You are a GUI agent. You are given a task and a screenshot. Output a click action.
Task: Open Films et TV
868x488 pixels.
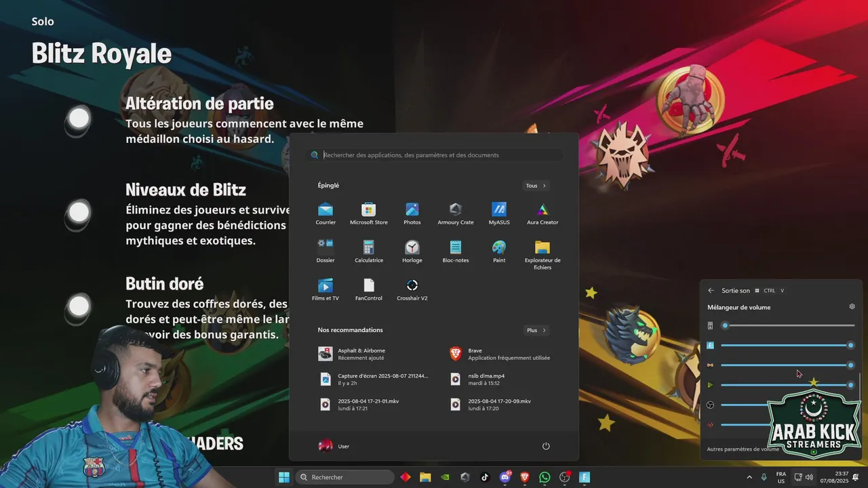325,290
